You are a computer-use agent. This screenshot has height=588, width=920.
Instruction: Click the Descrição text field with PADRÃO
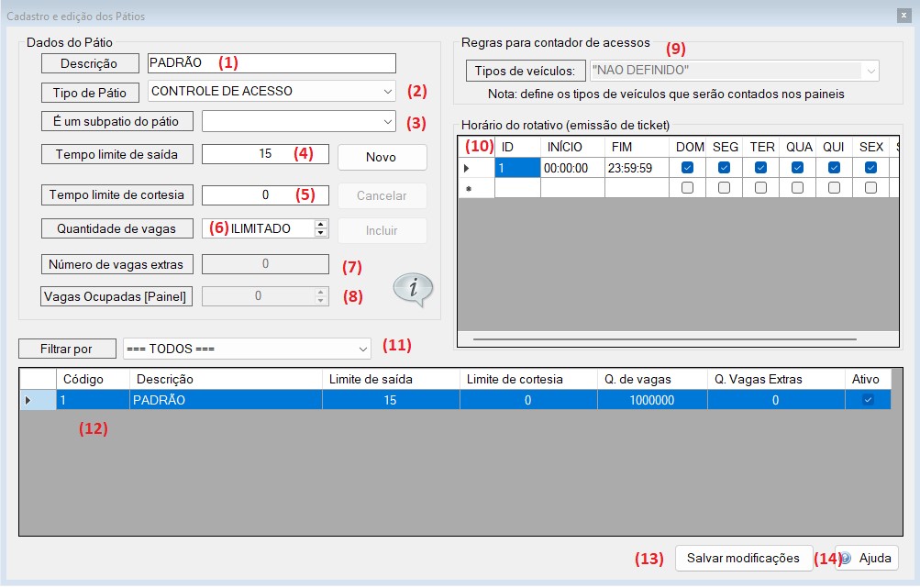272,62
